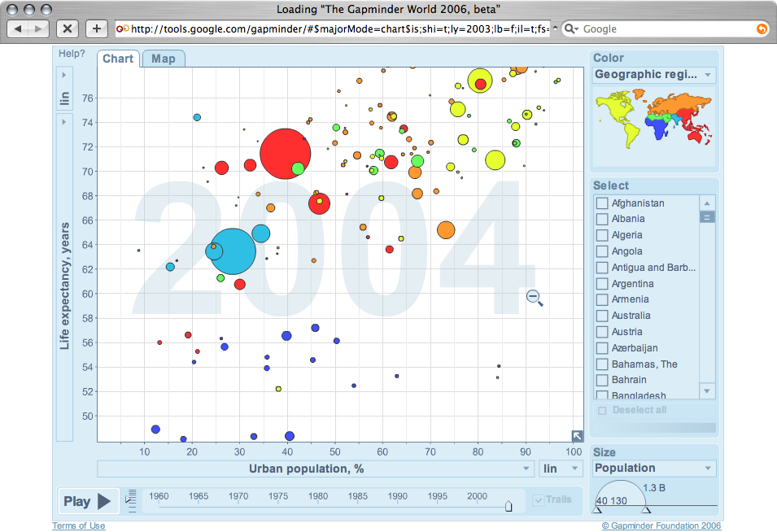Click the zoom-out magnifier on the chart
The image size is (777, 532).
tap(535, 298)
